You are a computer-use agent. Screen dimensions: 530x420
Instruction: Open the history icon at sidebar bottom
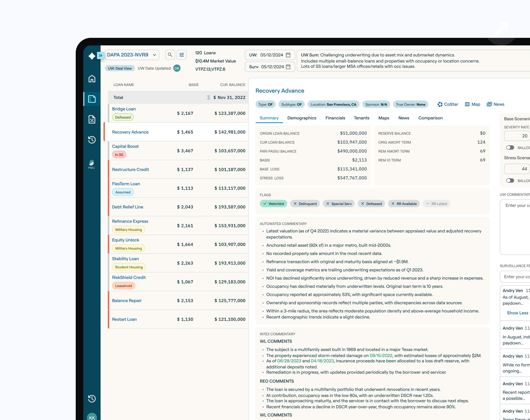[x=92, y=399]
